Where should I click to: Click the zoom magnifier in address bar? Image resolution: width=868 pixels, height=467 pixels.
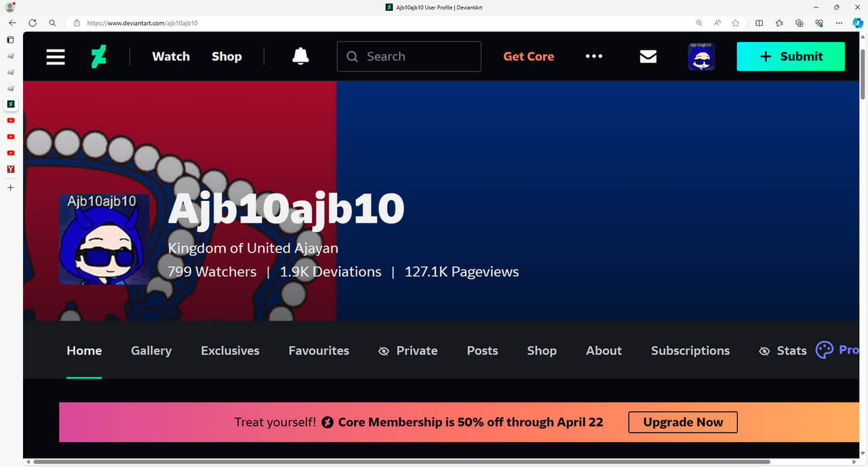click(699, 22)
